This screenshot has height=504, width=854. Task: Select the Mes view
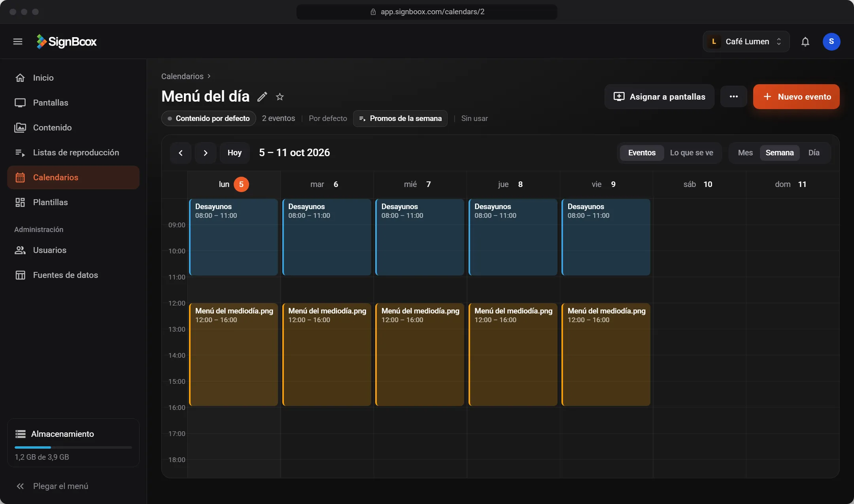(x=745, y=153)
